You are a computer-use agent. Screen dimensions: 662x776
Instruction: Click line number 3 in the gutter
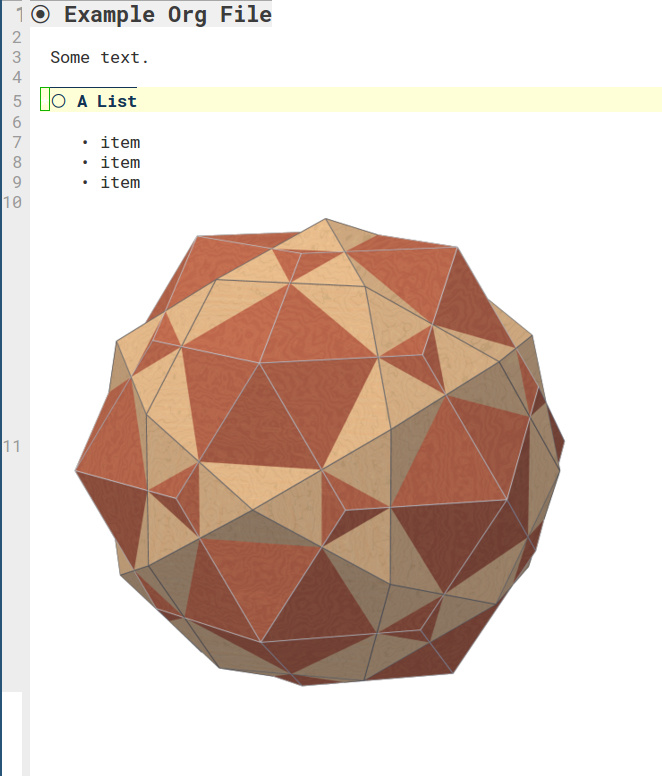click(17, 57)
